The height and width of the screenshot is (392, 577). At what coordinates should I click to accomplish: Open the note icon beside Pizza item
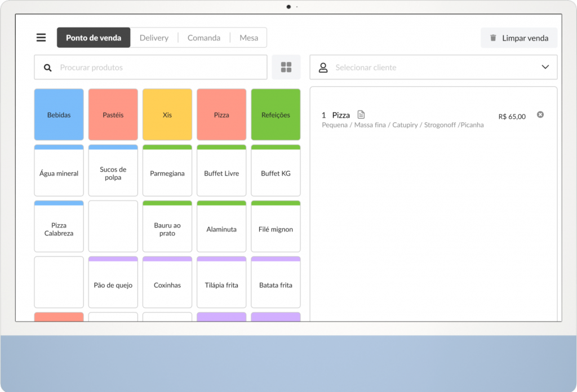pos(361,115)
